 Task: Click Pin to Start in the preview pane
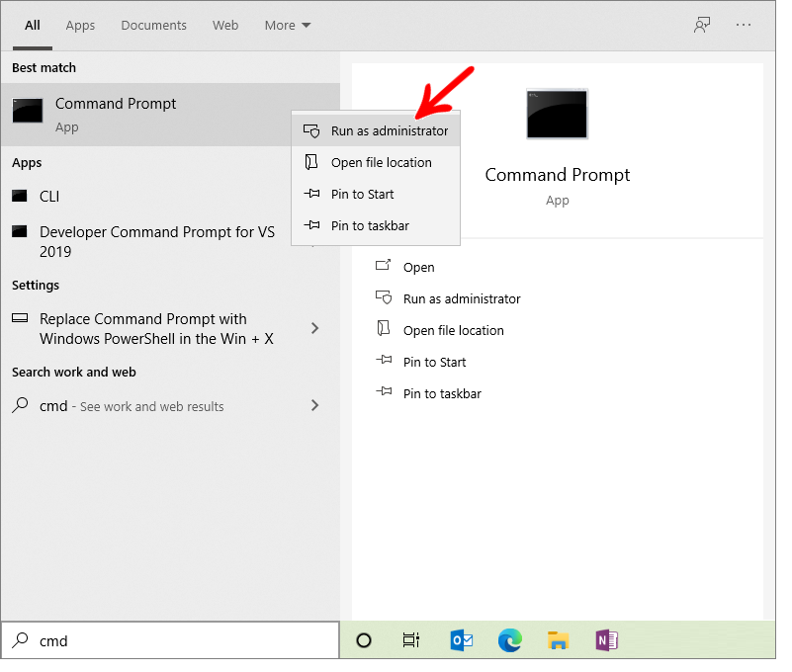pyautogui.click(x=434, y=362)
